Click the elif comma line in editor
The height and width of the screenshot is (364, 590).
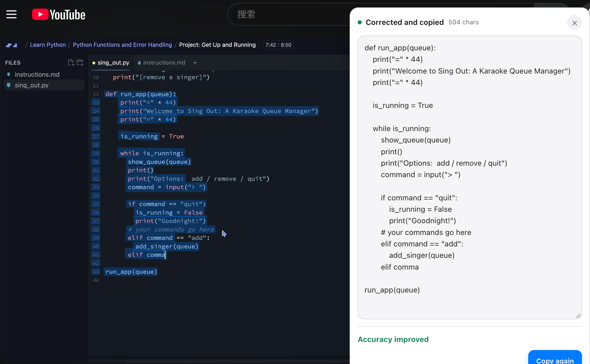click(146, 255)
